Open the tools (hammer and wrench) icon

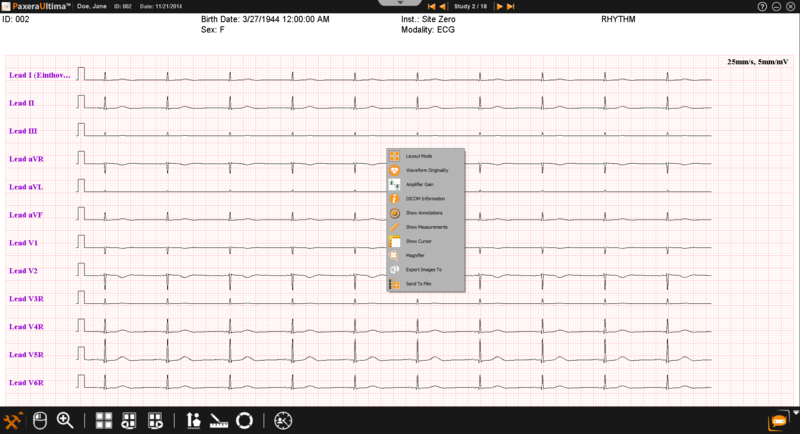(x=14, y=420)
